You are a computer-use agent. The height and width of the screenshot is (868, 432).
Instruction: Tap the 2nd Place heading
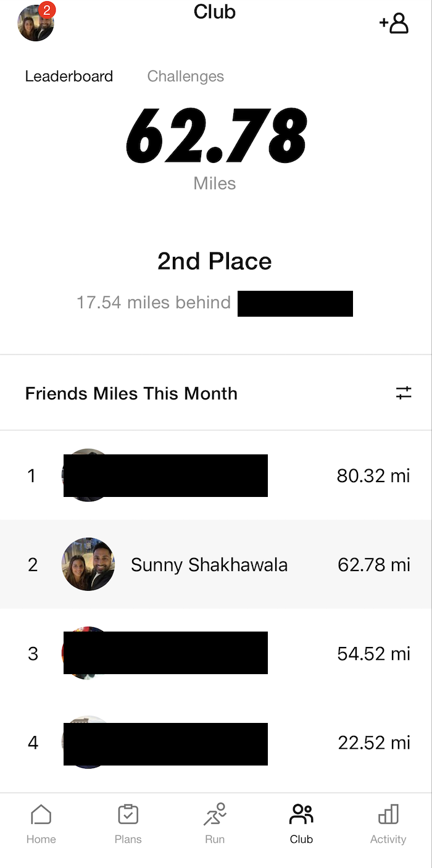tap(214, 261)
